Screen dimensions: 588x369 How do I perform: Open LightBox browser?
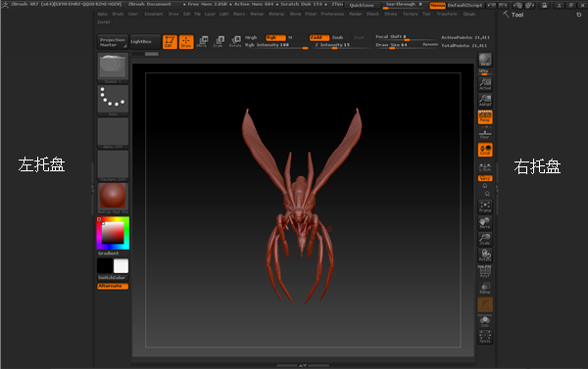(145, 42)
